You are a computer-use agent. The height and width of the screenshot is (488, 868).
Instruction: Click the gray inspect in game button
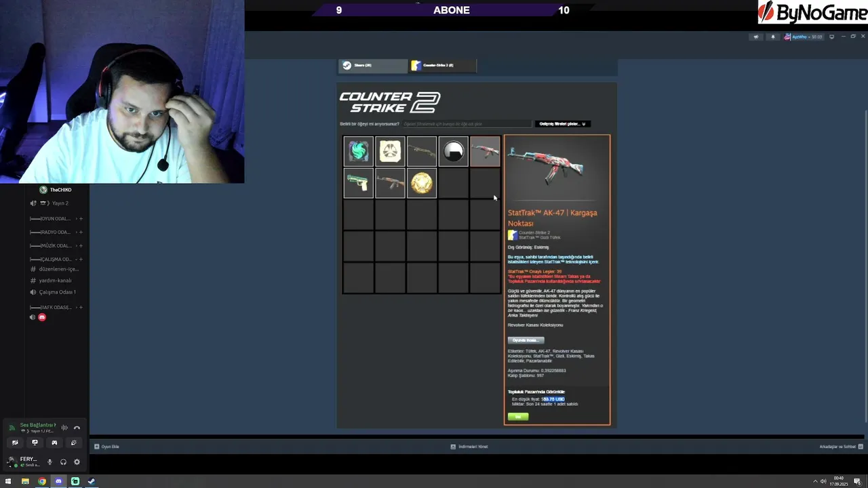(x=526, y=340)
